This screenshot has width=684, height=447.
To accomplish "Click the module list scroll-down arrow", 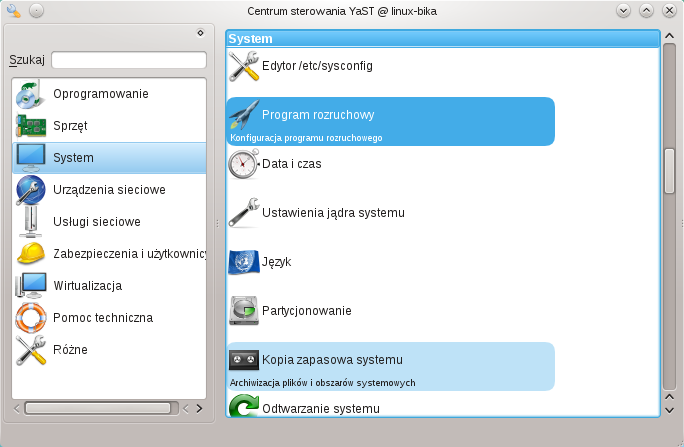I will 669,409.
